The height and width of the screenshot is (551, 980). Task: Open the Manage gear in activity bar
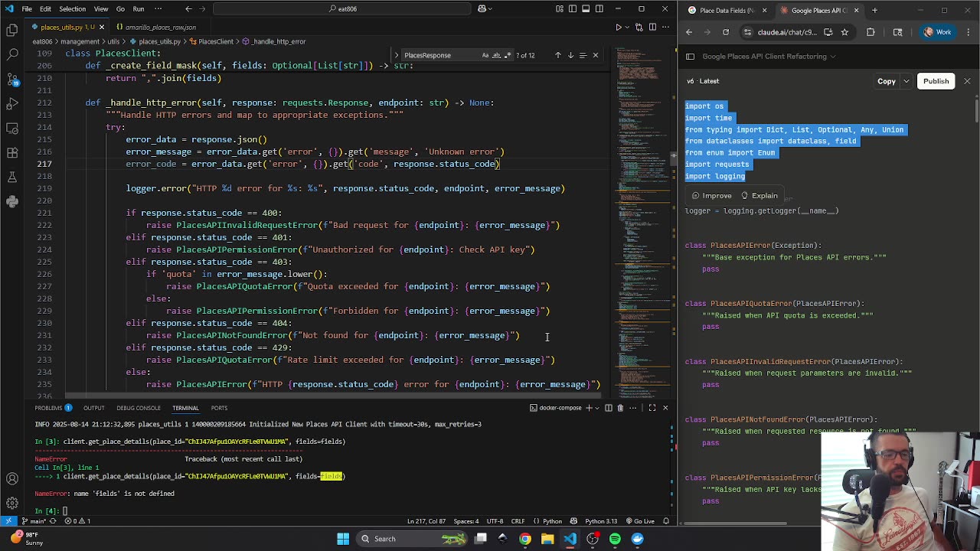coord(12,503)
